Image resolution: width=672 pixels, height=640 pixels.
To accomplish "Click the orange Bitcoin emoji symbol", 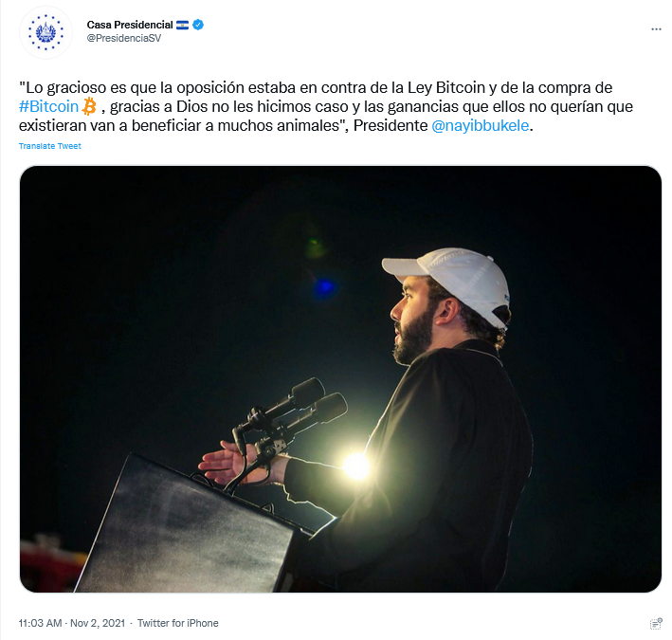I will coord(89,106).
